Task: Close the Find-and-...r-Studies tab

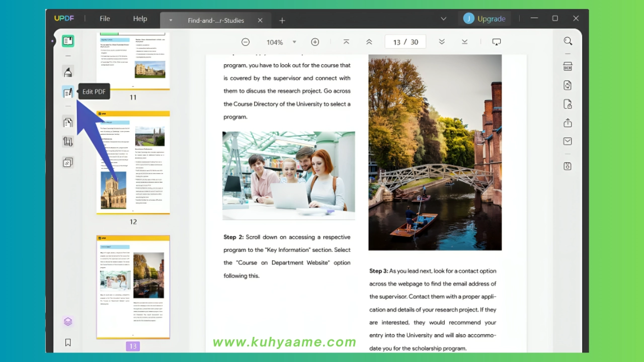Action: click(260, 21)
